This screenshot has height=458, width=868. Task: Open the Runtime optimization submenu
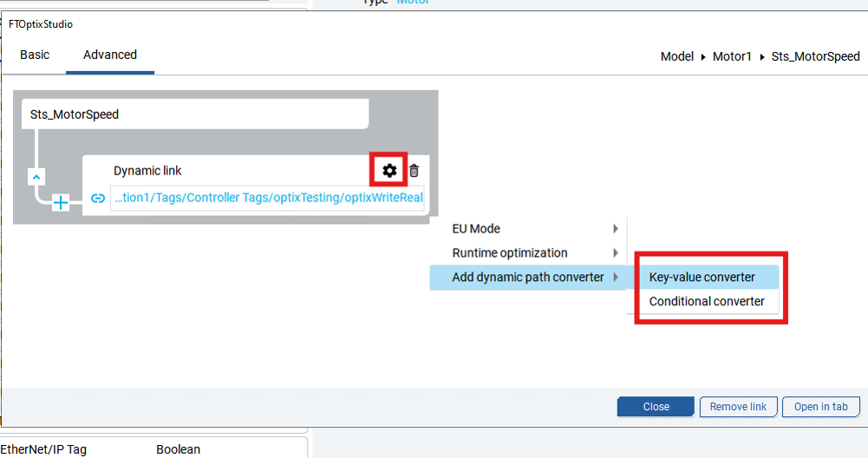click(528, 253)
